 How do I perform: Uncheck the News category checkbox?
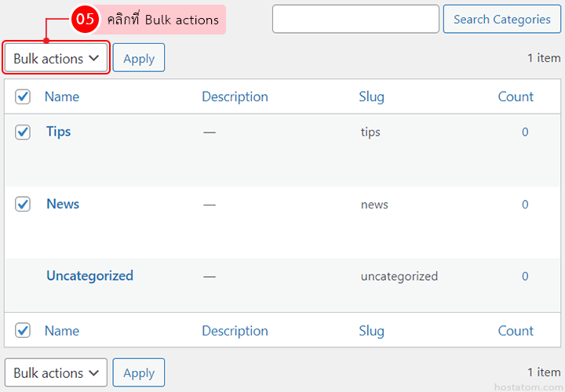click(x=23, y=204)
